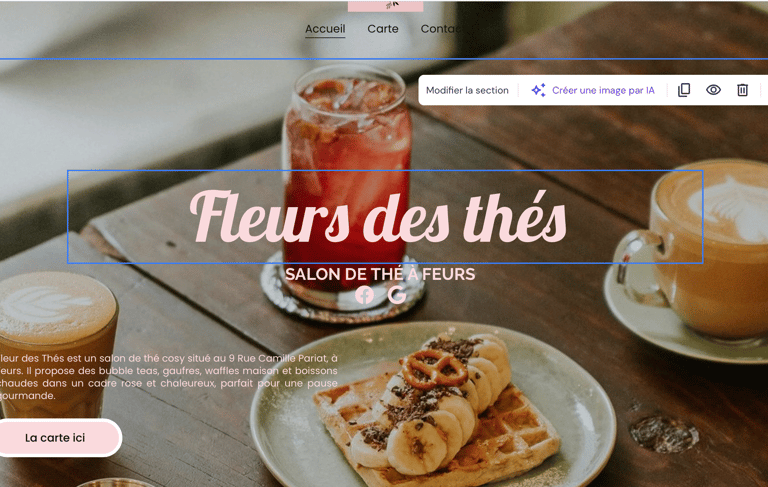Select the SALON DE THÉ À FEURS subtitle
The height and width of the screenshot is (487, 768).
[380, 274]
